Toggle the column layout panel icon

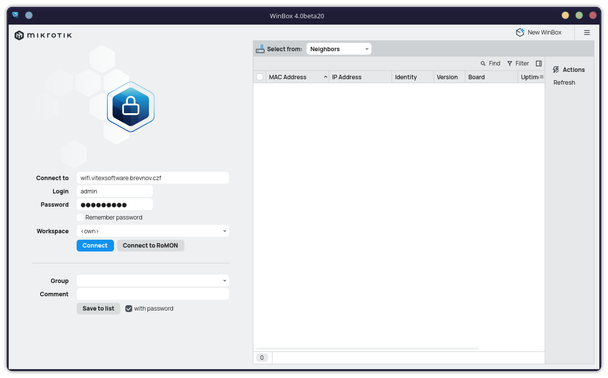[x=539, y=64]
